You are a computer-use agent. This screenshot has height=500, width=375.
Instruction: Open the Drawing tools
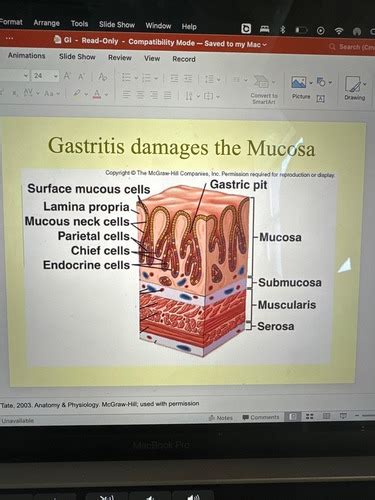click(x=355, y=87)
